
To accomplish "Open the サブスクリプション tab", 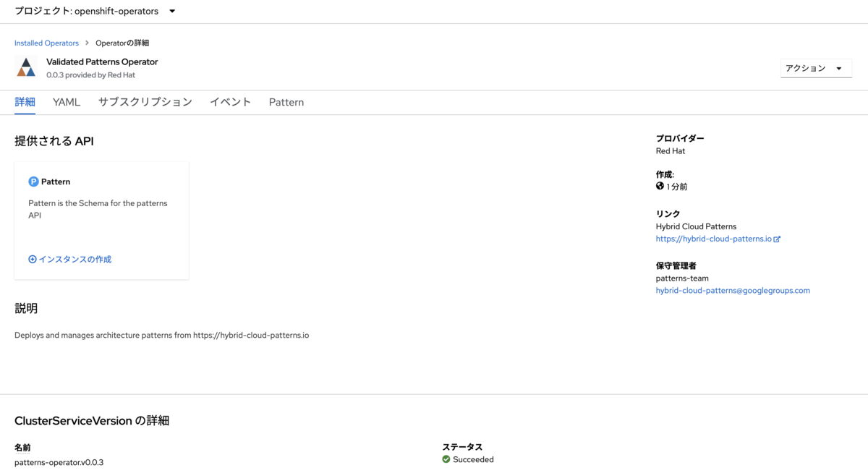I will [x=145, y=102].
